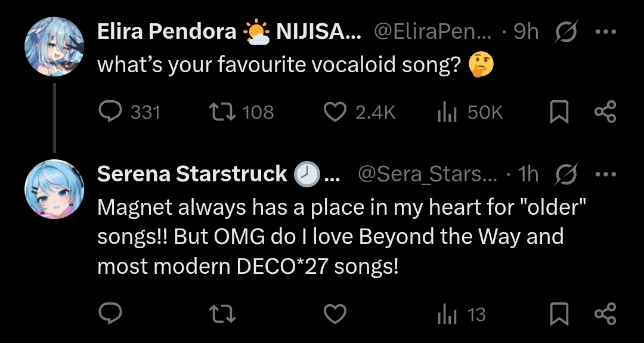Share Elira Pendora's tweet
This screenshot has width=644, height=343.
(605, 112)
